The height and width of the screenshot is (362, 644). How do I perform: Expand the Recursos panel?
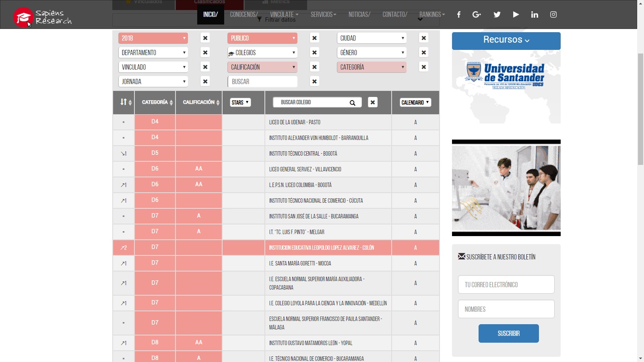point(506,41)
